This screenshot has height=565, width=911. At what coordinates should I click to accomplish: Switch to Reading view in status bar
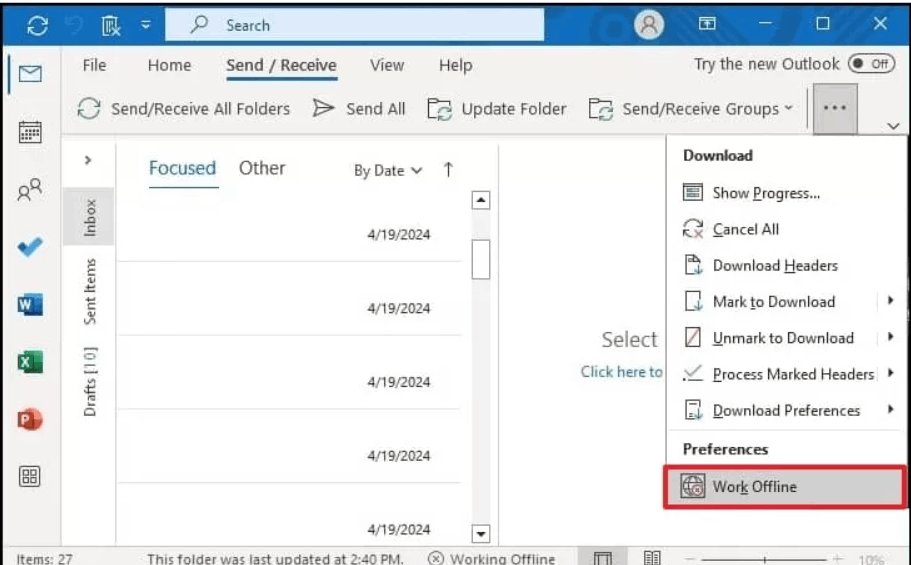(x=652, y=558)
